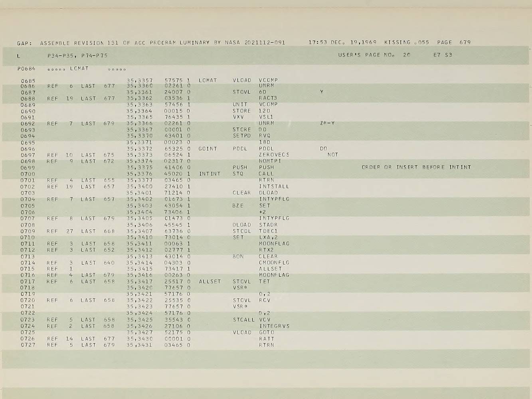This screenshot has height=399, width=532.
Task: Click the 'CMOONFLG' operand
Action: point(274,263)
